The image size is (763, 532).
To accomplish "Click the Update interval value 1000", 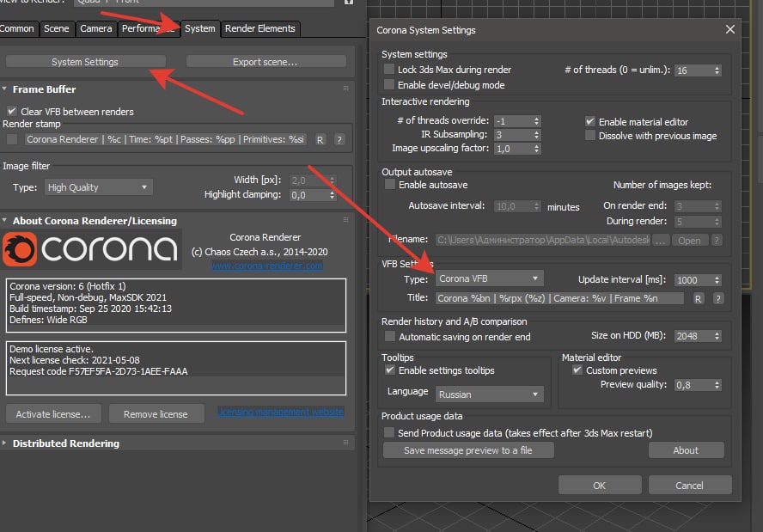I will (x=693, y=280).
